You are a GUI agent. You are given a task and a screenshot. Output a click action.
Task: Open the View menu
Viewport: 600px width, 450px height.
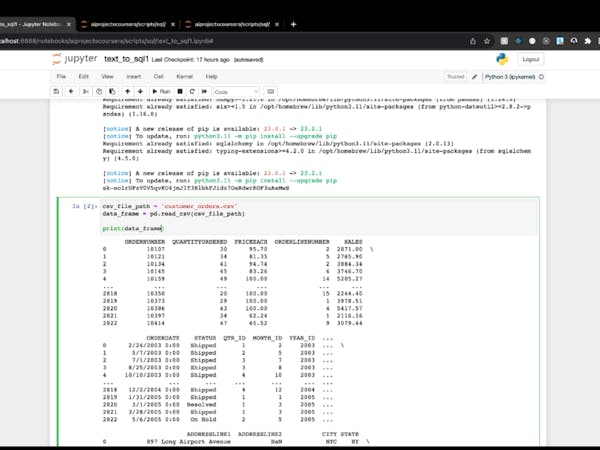point(108,77)
